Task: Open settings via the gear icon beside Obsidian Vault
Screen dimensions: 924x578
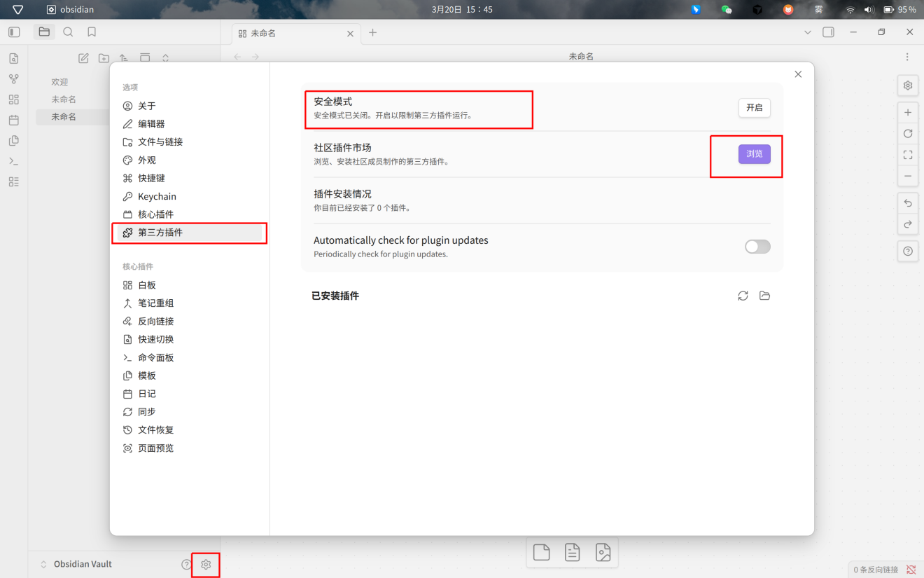Action: point(206,564)
